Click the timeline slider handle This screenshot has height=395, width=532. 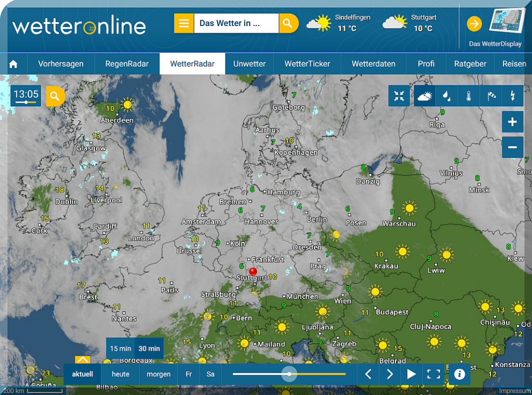click(289, 374)
